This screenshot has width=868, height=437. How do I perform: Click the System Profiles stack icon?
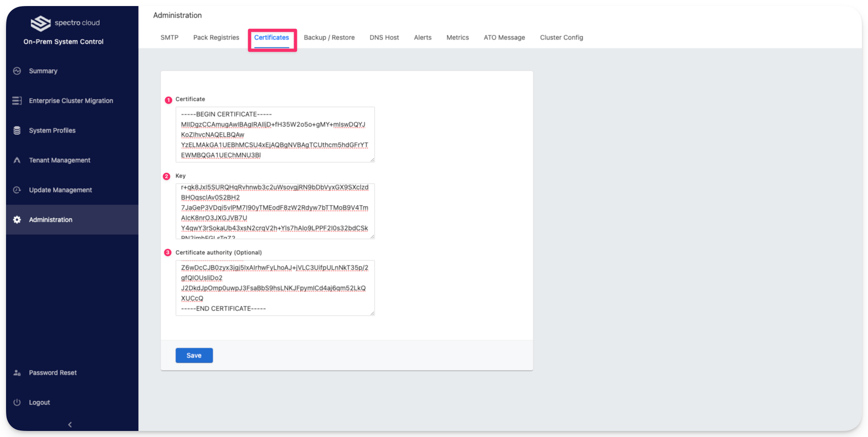point(17,131)
